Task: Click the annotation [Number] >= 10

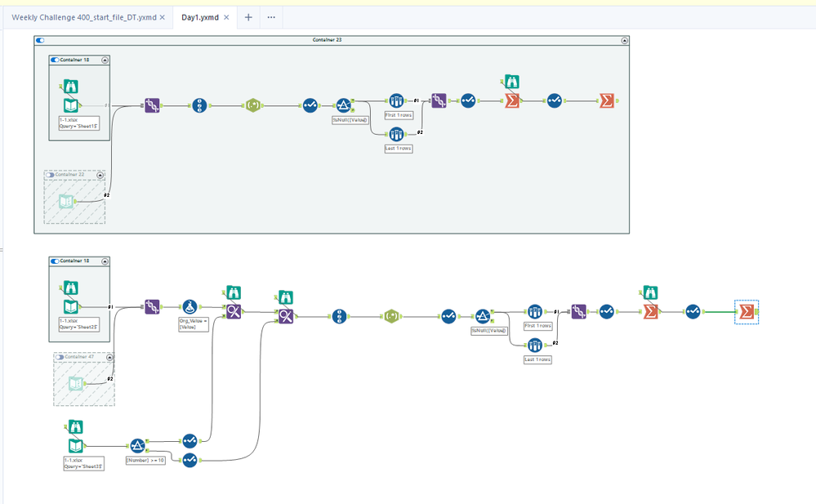Action: click(x=145, y=460)
